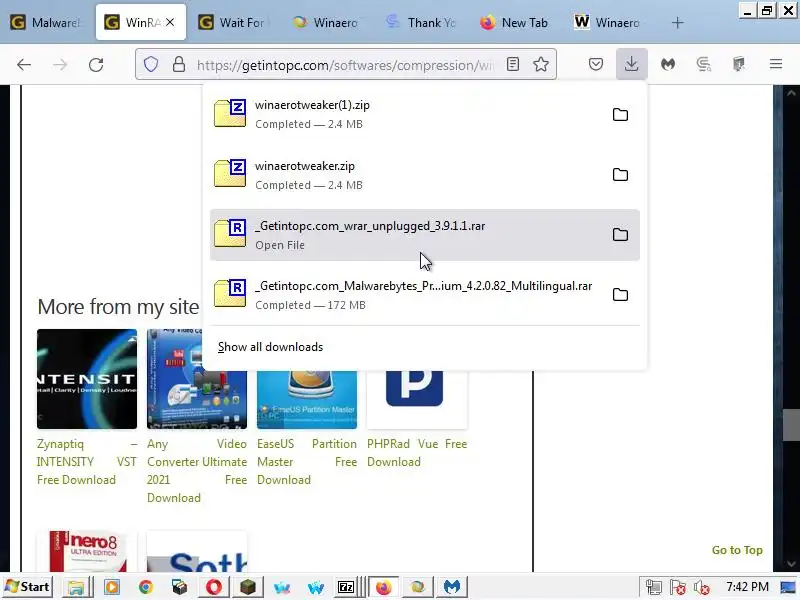Click Show desktop button in tray corner

point(788,587)
